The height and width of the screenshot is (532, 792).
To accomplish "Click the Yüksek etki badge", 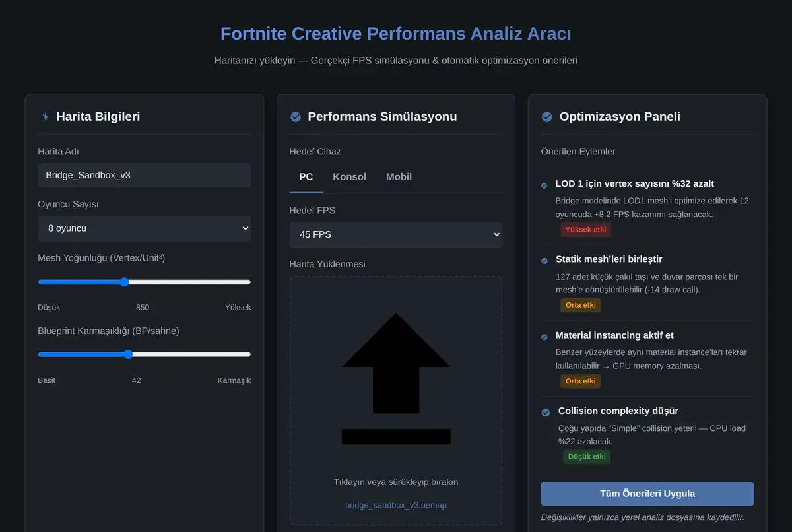I will tap(586, 230).
